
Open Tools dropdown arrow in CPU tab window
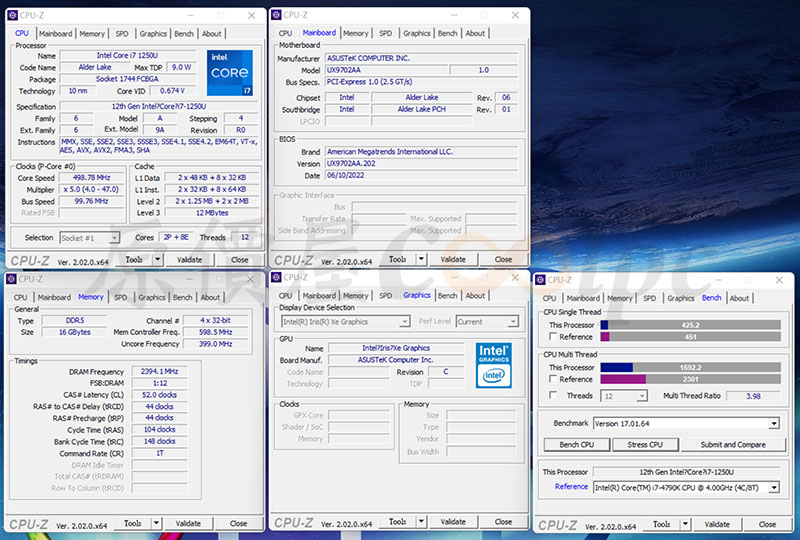[x=158, y=259]
